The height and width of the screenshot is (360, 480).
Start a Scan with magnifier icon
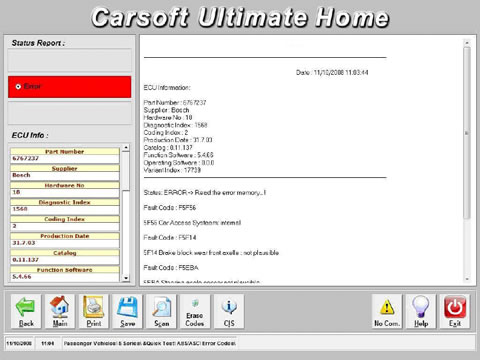pos(161,311)
